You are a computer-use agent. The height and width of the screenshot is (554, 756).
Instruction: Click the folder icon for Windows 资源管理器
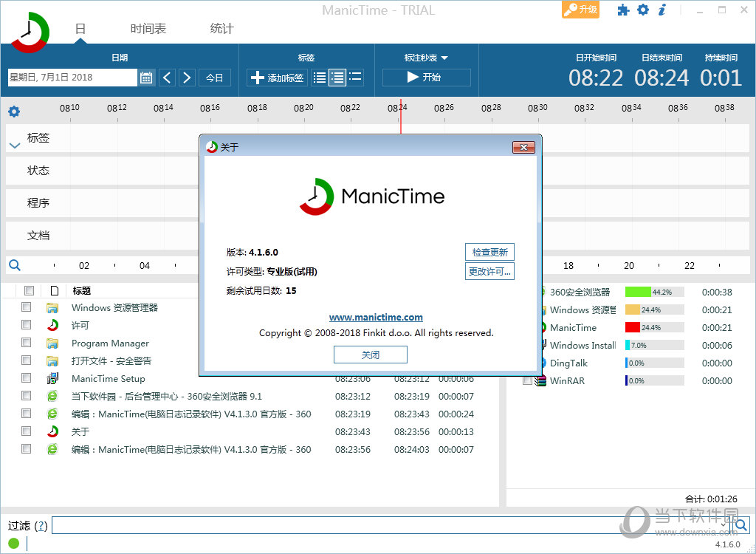[x=52, y=308]
